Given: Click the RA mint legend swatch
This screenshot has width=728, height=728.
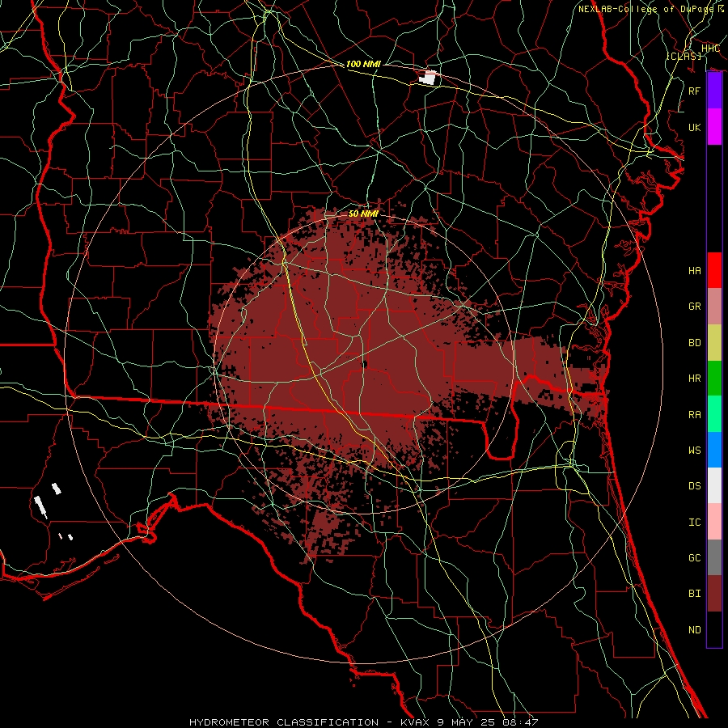Looking at the screenshot, I should [714, 414].
